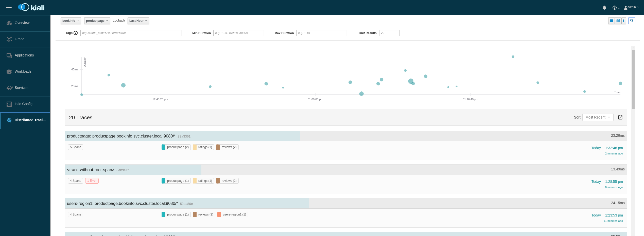Click the 5 Spans badge
The height and width of the screenshot is (236, 644).
(76, 147)
